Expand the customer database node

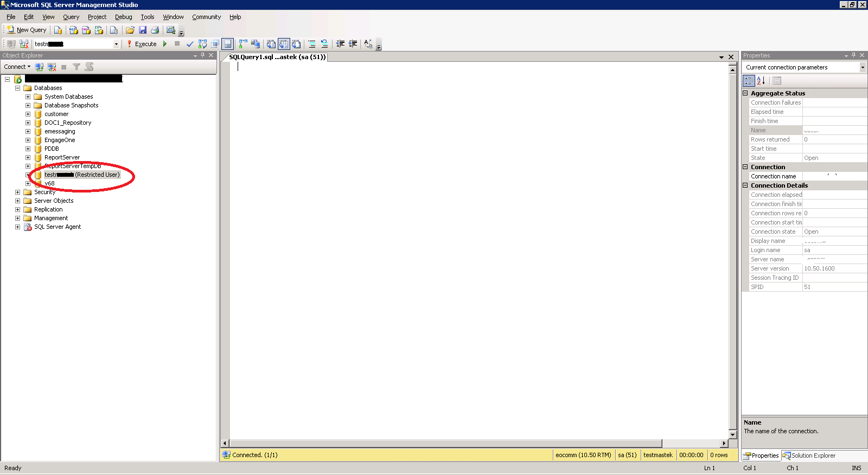[x=28, y=114]
